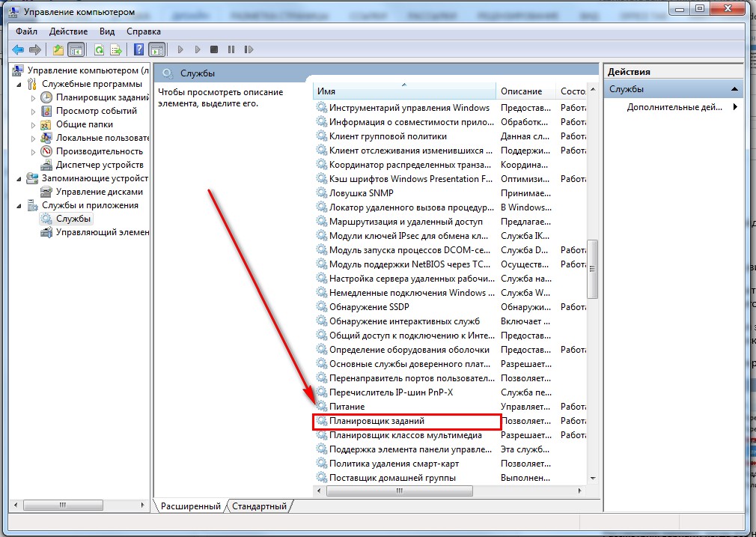Click the Back arrow toolbar icon

18,49
